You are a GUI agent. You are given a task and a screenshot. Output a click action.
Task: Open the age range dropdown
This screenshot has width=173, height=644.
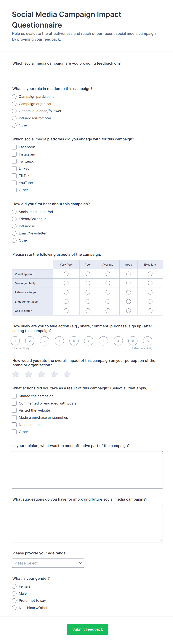click(48, 563)
